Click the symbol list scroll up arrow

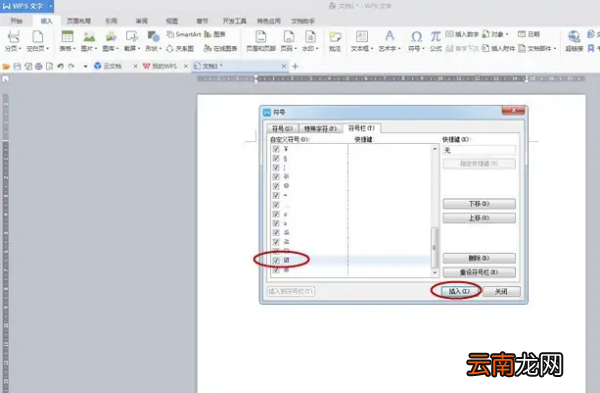point(434,148)
